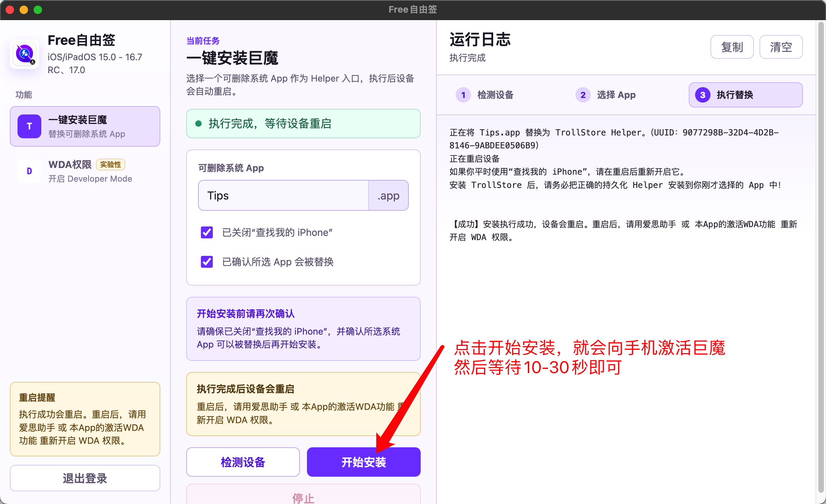The height and width of the screenshot is (504, 826).
Task: Click the 重启提醒 notice heading
Action: tap(37, 398)
